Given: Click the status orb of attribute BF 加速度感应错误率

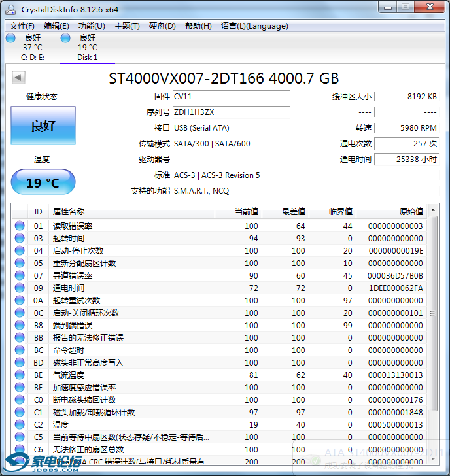Looking at the screenshot, I should pos(20,387).
